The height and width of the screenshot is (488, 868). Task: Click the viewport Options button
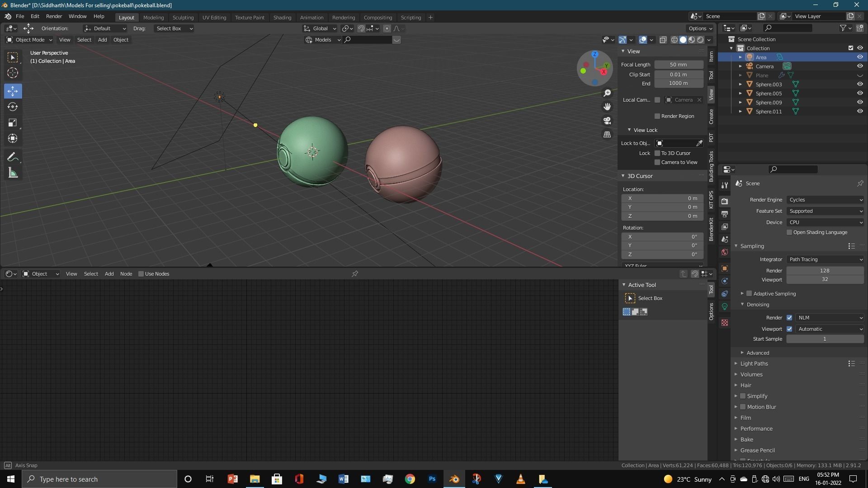point(700,28)
